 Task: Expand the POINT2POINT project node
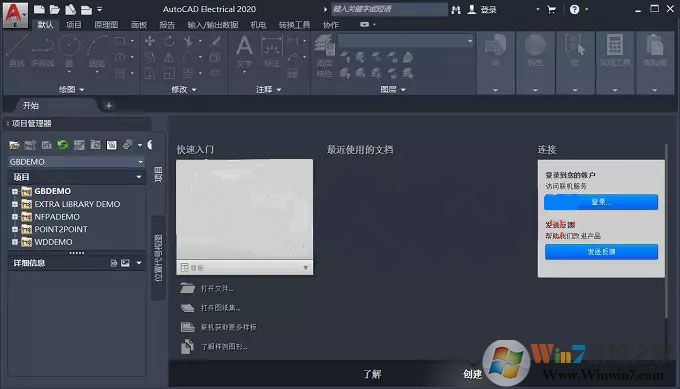pyautogui.click(x=15, y=229)
